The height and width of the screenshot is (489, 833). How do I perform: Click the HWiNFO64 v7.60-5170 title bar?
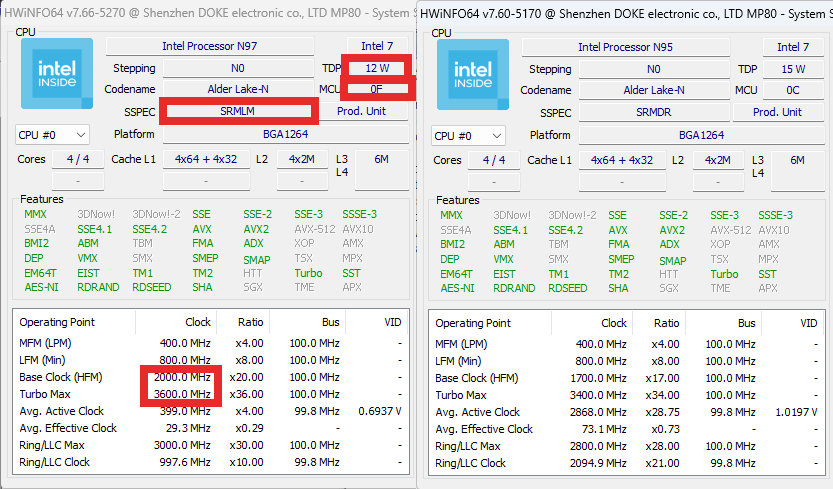[625, 14]
